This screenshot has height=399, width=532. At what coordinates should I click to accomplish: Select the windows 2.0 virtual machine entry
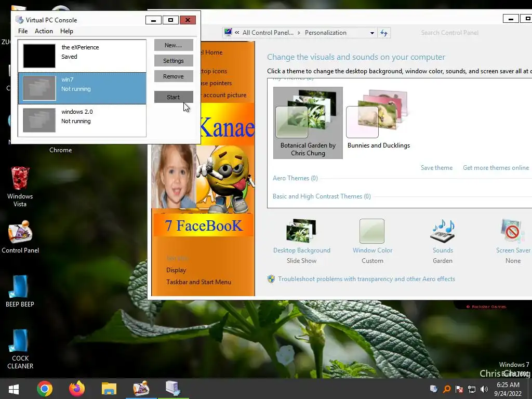(x=82, y=120)
